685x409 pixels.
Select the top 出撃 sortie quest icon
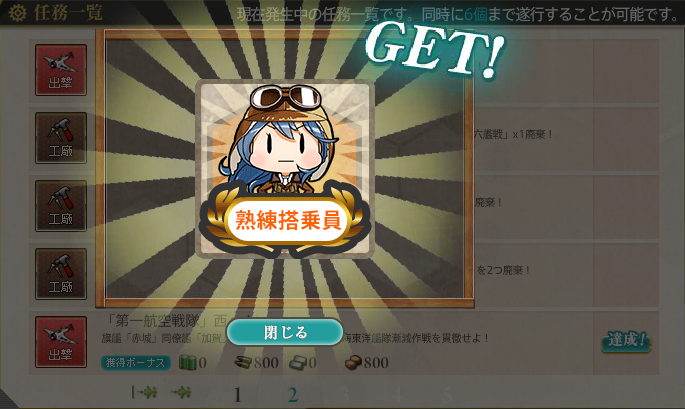click(x=61, y=70)
